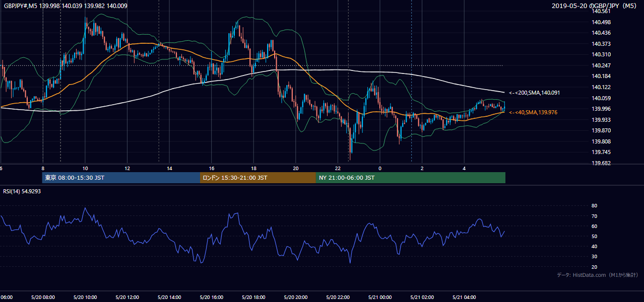Select the 東京 08:00-15:30 JST session bar

(121, 178)
